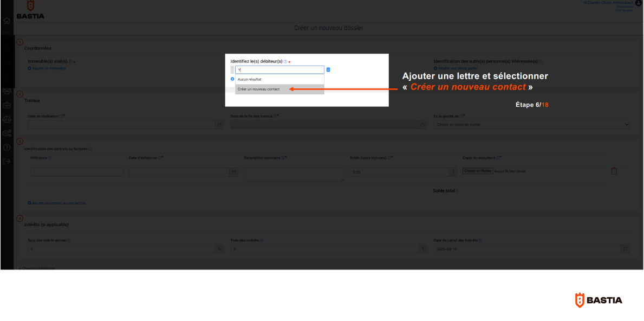Open the Home icon in the sidebar
Screen dimensions: 644x321
6,21
